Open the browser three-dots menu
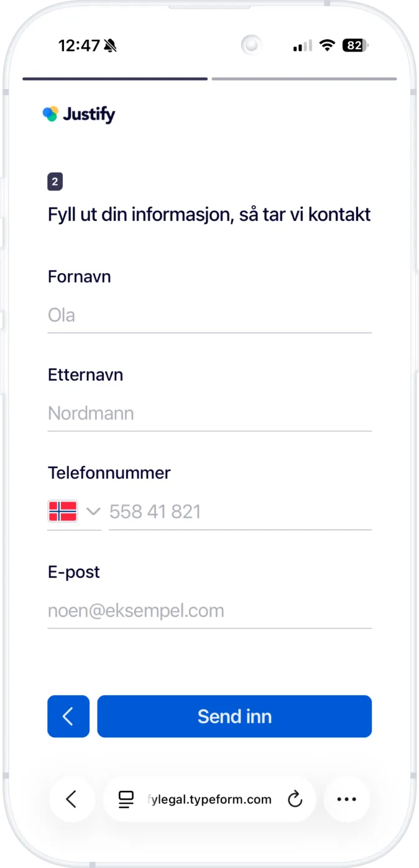The image size is (419, 868). click(346, 800)
